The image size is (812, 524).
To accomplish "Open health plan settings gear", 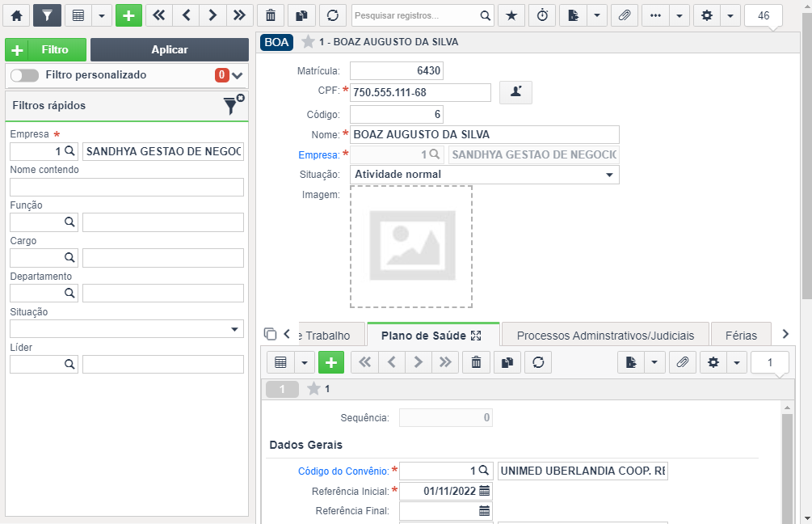I will click(x=713, y=362).
